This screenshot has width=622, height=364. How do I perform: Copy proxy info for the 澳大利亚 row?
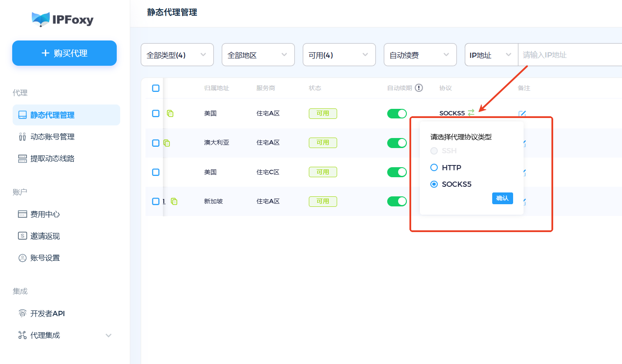point(167,143)
